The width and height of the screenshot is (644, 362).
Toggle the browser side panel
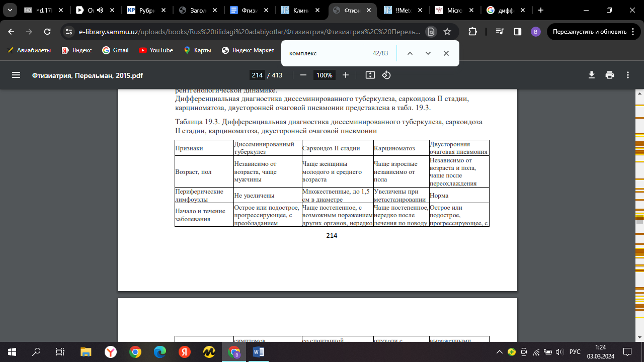(517, 32)
